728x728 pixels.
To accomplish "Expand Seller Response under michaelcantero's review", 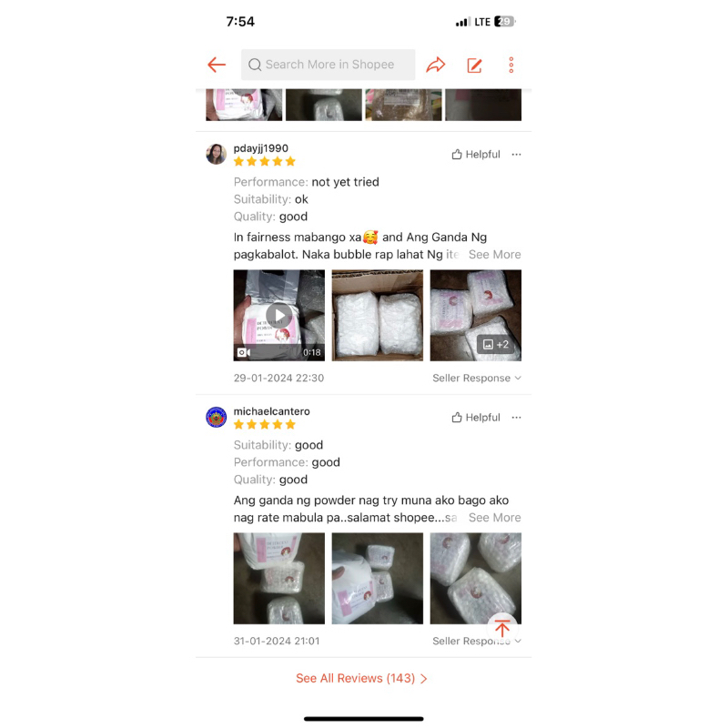I will point(477,642).
